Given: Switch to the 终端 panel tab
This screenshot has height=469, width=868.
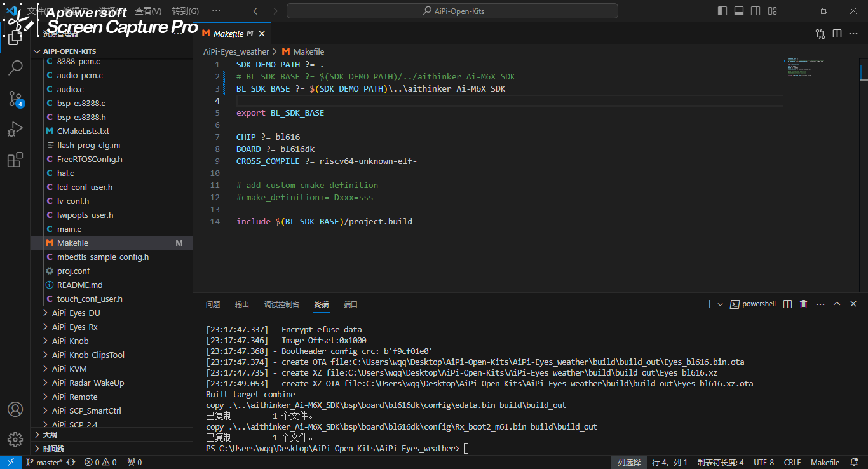Looking at the screenshot, I should tap(322, 304).
